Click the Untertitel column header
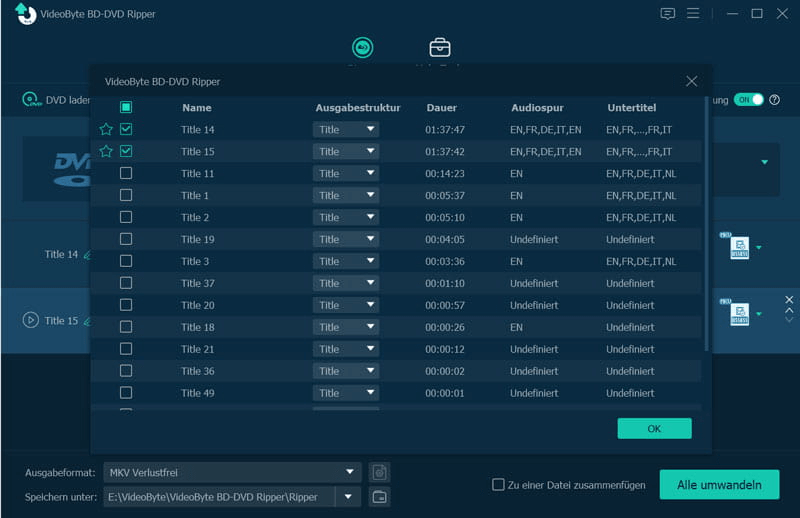 632,108
